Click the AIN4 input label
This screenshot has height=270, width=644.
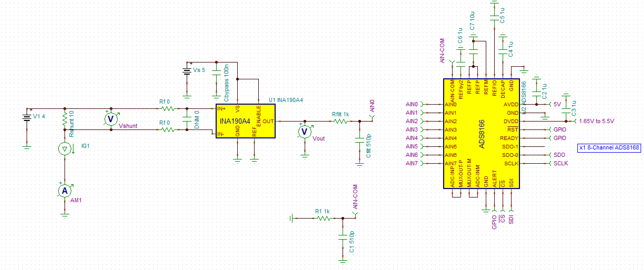click(412, 138)
